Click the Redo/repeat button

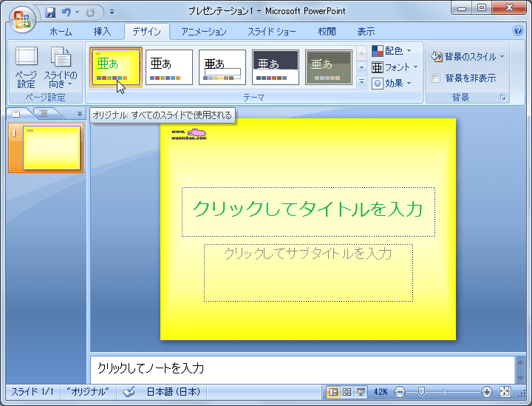pyautogui.click(x=90, y=13)
